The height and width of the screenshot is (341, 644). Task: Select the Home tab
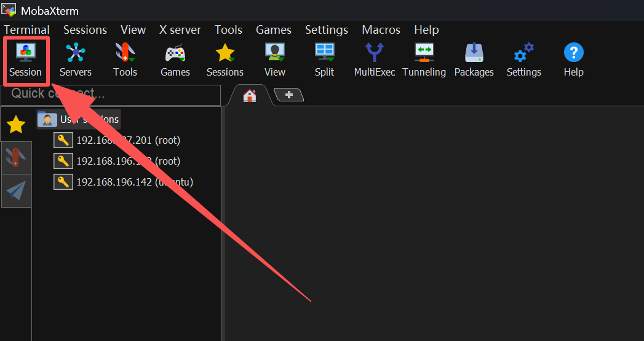pos(250,96)
